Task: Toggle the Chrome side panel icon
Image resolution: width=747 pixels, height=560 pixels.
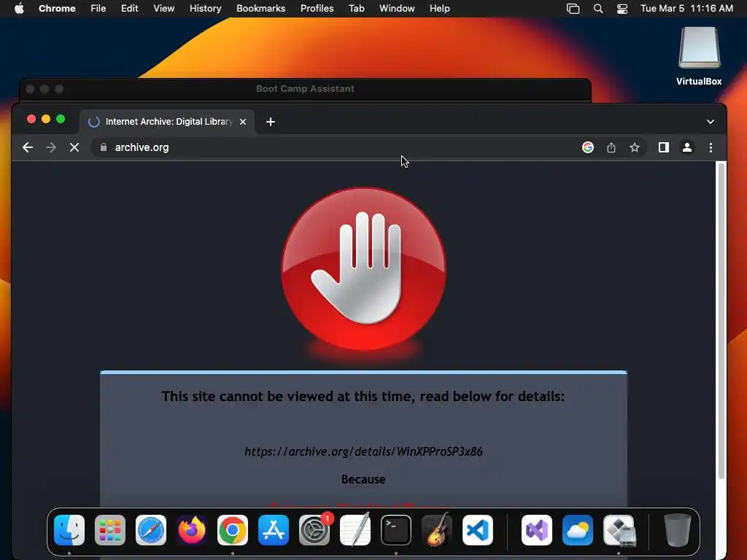Action: (x=664, y=147)
